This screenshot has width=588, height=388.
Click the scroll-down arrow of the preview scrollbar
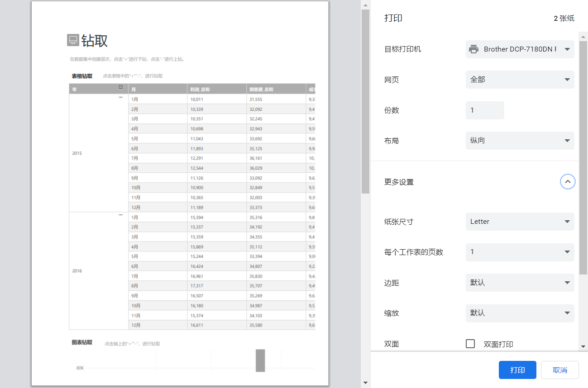[x=365, y=382]
